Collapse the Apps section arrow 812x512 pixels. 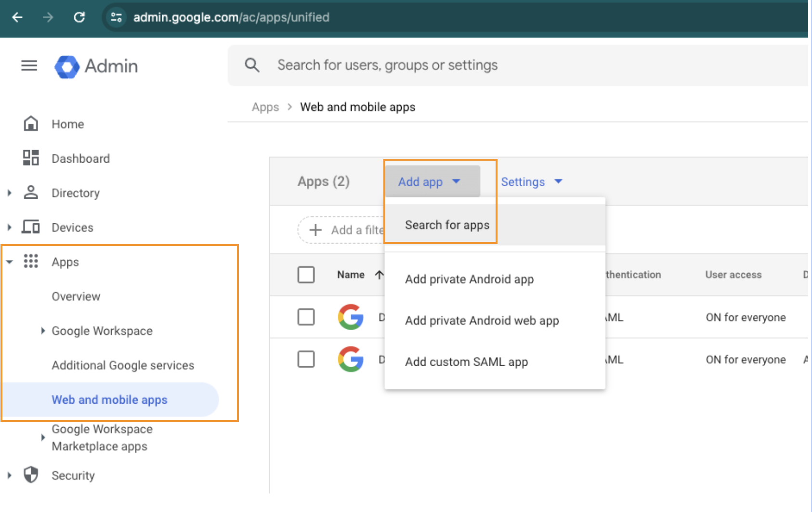[9, 262]
